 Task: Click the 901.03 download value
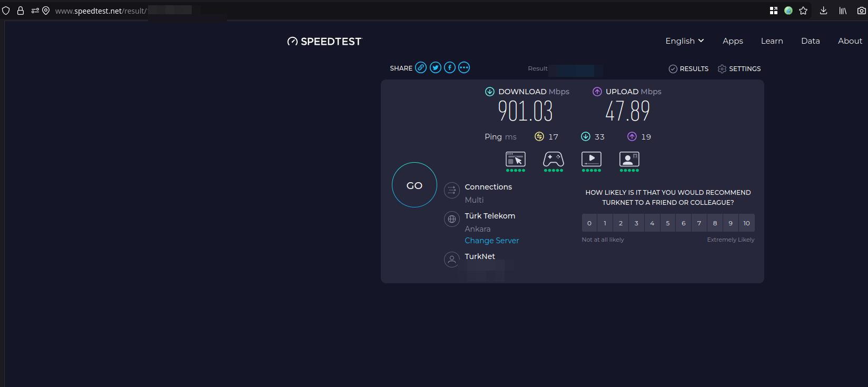[x=526, y=111]
